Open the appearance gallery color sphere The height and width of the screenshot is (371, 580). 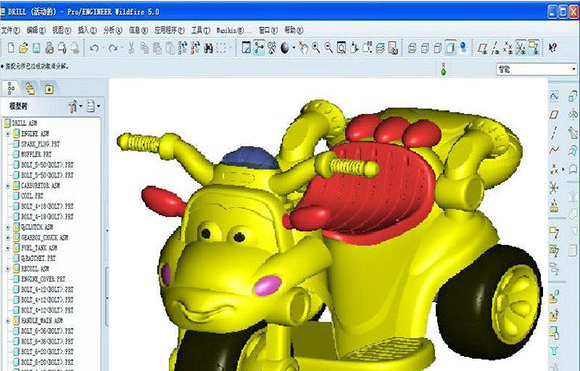click(x=285, y=48)
